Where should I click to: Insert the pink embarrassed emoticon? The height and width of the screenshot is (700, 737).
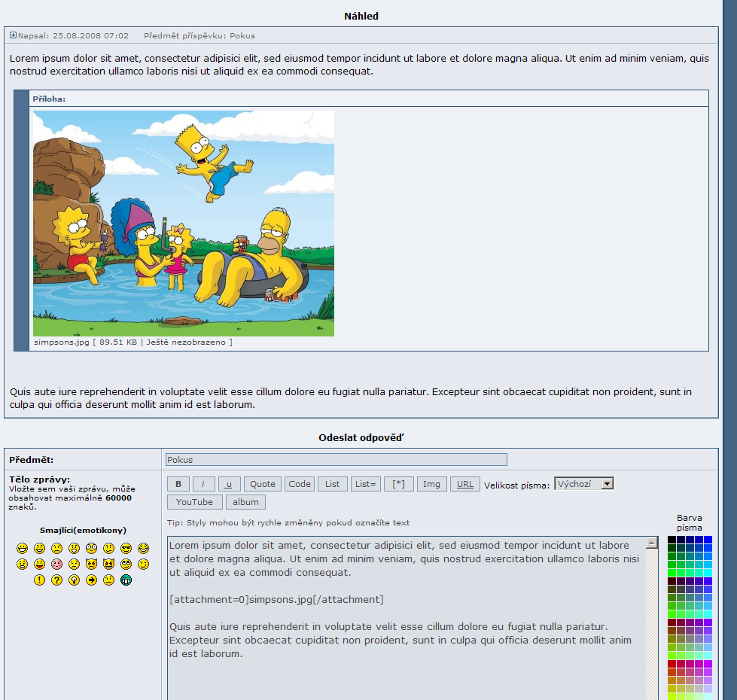coord(56,565)
